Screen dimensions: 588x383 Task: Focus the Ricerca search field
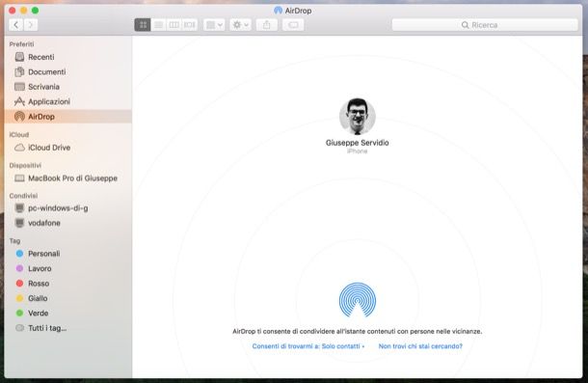pyautogui.click(x=485, y=25)
